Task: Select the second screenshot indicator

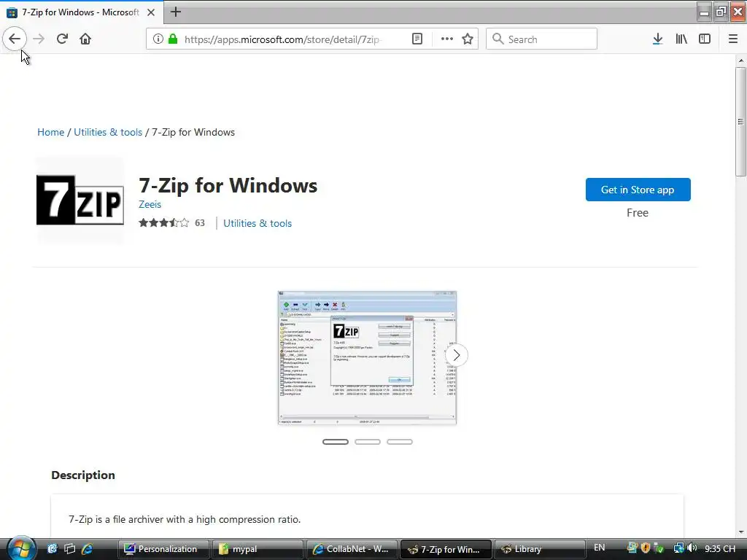Action: point(368,442)
